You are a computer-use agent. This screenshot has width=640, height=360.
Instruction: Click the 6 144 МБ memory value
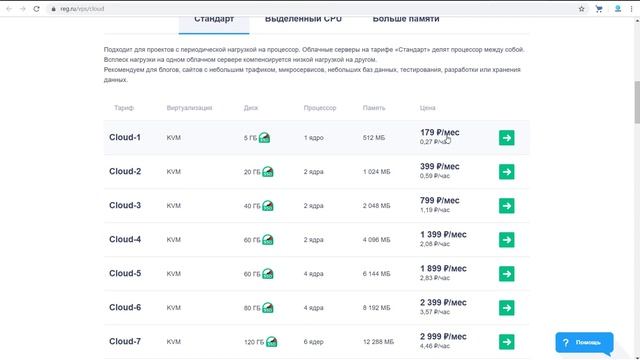[x=376, y=274]
